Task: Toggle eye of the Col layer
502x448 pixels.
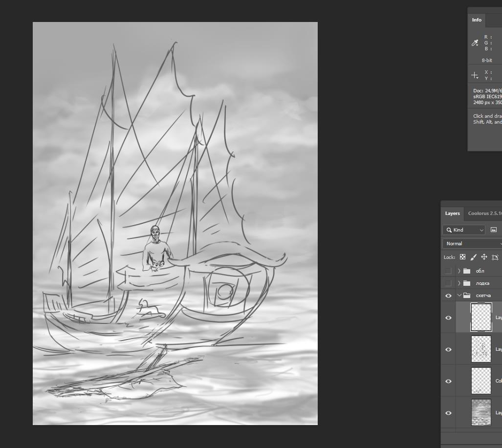Action: 448,381
